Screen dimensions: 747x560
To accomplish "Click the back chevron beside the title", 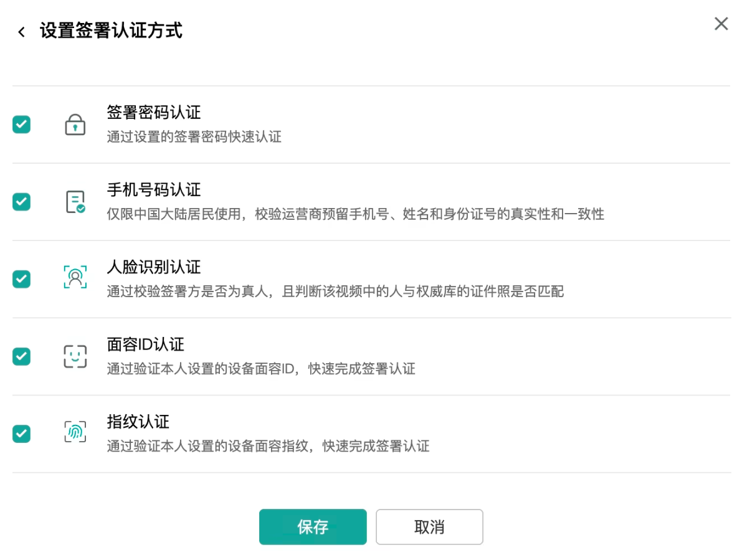I will pos(21,31).
